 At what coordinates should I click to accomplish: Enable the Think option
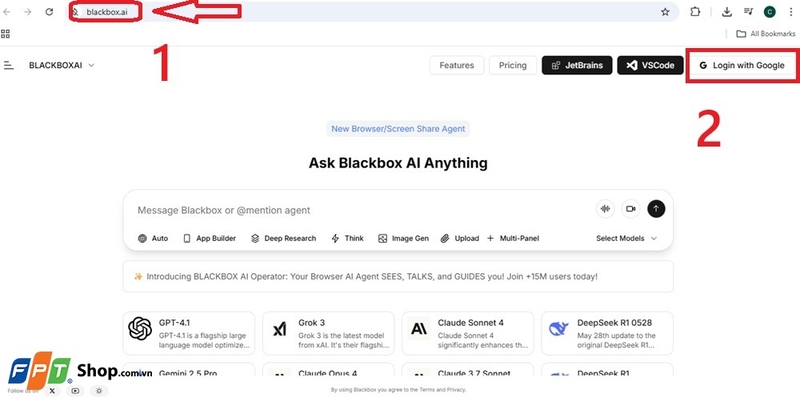tap(347, 238)
